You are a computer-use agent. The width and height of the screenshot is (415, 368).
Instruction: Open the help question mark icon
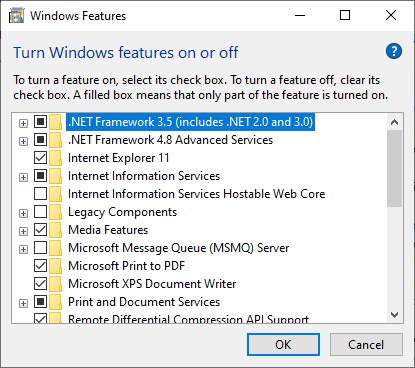394,51
